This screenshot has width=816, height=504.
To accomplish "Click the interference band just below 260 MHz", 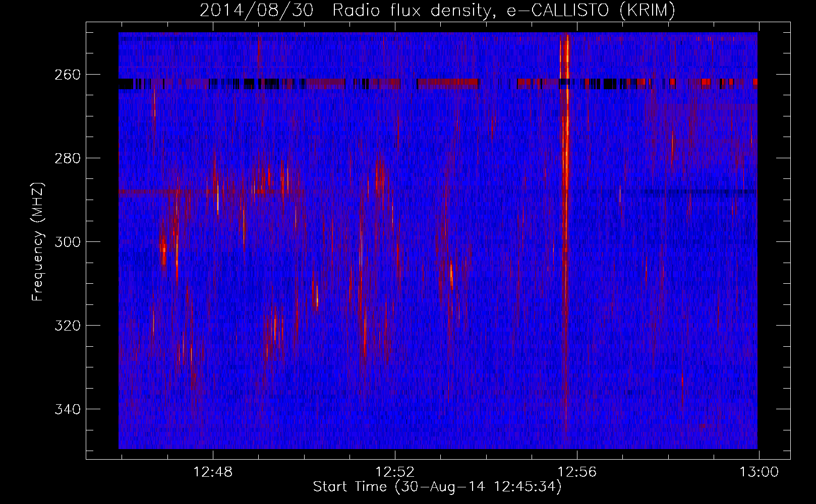I will tap(438, 84).
